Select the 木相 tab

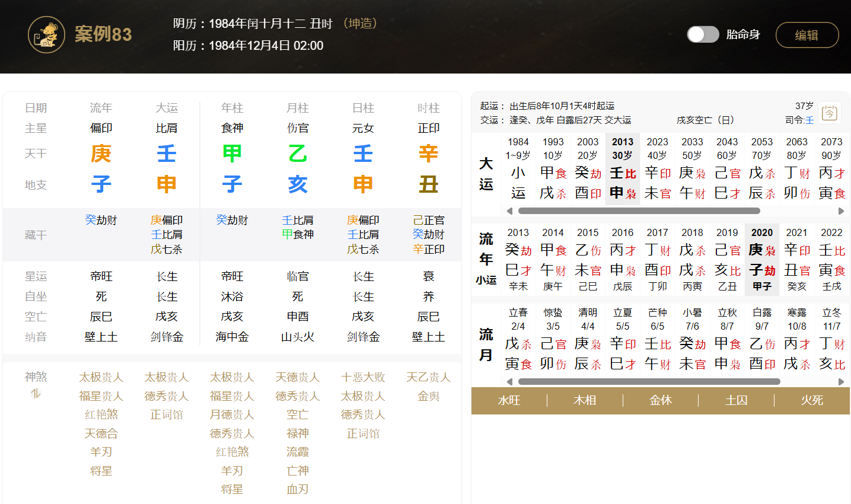pyautogui.click(x=585, y=401)
